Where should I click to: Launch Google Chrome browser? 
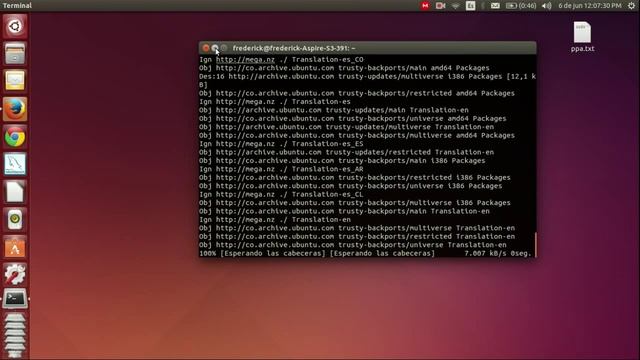(15, 137)
